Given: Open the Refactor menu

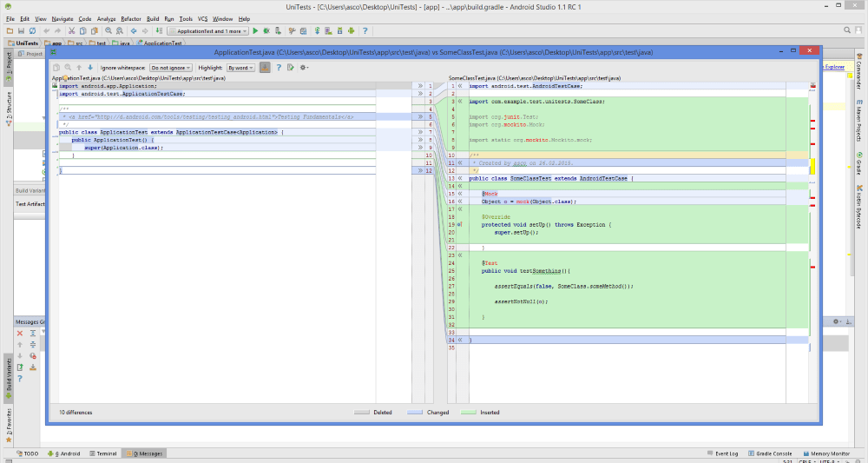Looking at the screenshot, I should pos(131,18).
